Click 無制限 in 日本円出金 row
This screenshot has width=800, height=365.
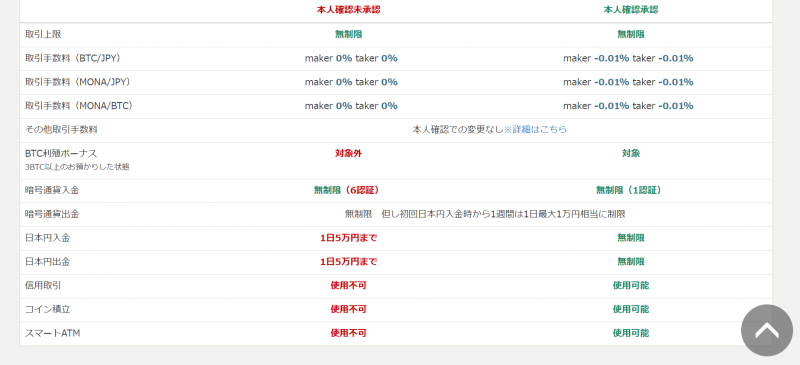631,262
